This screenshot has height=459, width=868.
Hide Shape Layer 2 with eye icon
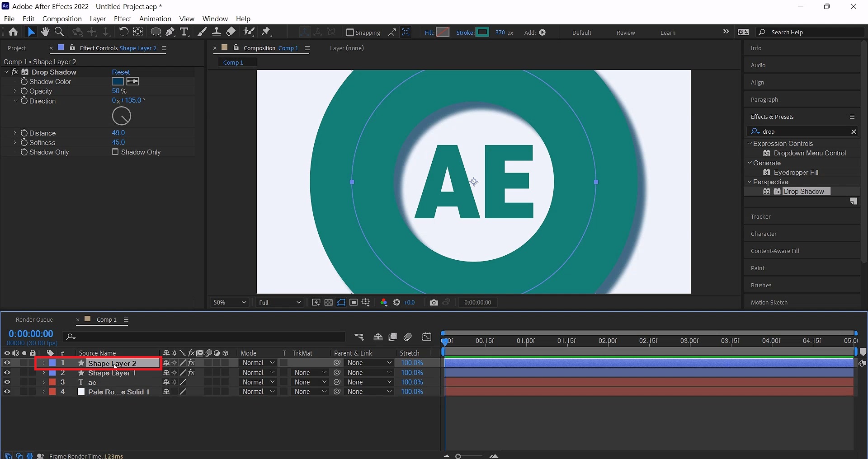pyautogui.click(x=7, y=363)
